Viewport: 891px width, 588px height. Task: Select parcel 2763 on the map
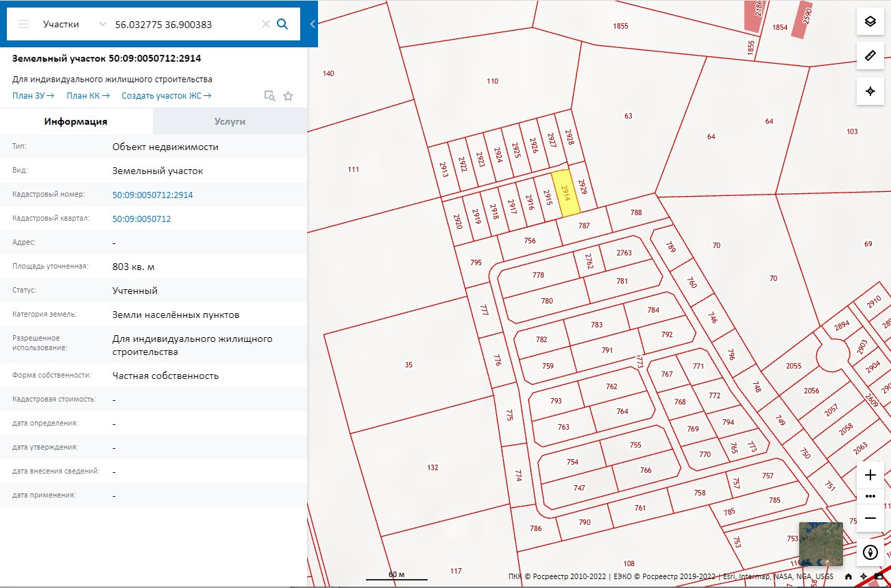[624, 253]
